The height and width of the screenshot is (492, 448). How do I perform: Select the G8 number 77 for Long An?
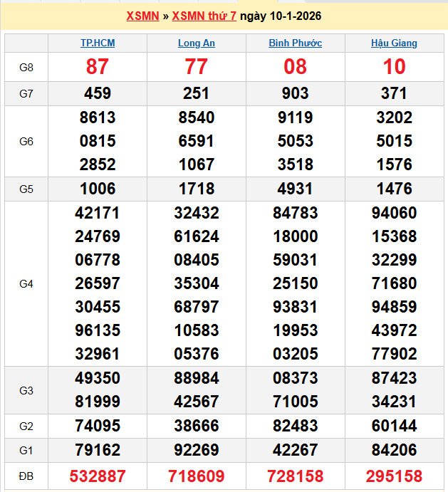click(x=196, y=67)
